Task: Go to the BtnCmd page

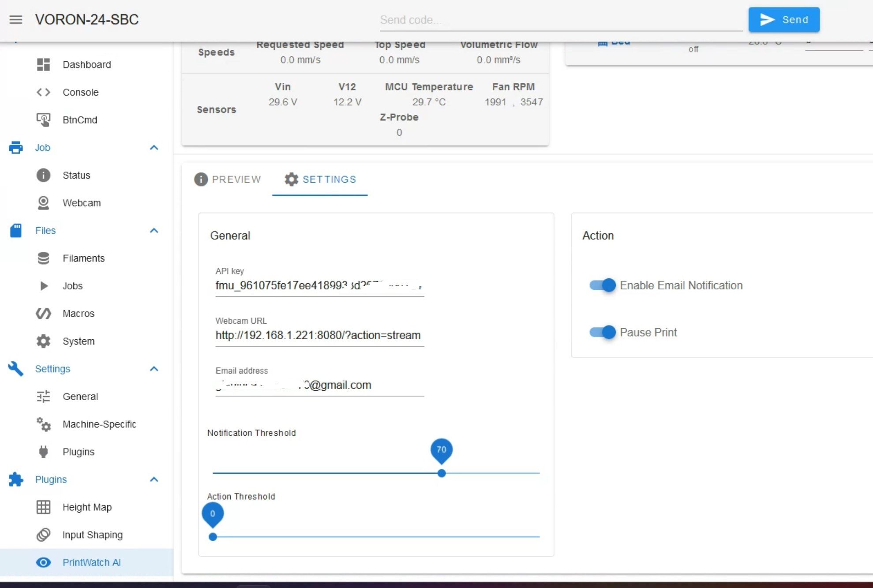Action: (x=80, y=120)
